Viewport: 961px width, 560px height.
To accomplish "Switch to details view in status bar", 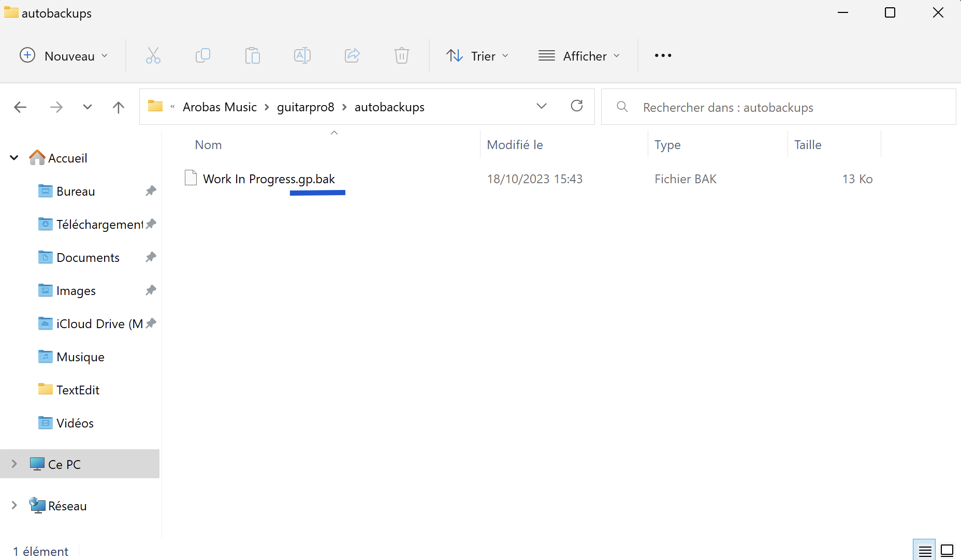I will (x=925, y=551).
